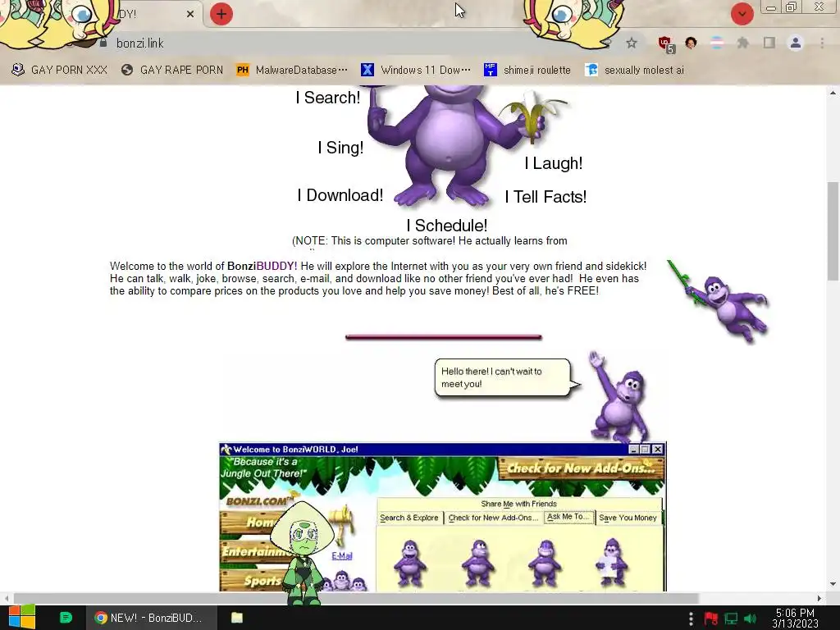Click the vertical scrollbar thumb
Image resolution: width=840 pixels, height=630 pixels.
(833, 231)
